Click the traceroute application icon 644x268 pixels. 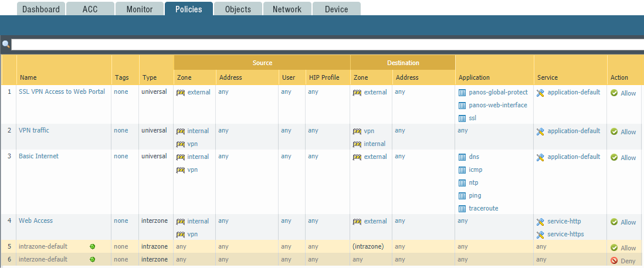(x=462, y=209)
